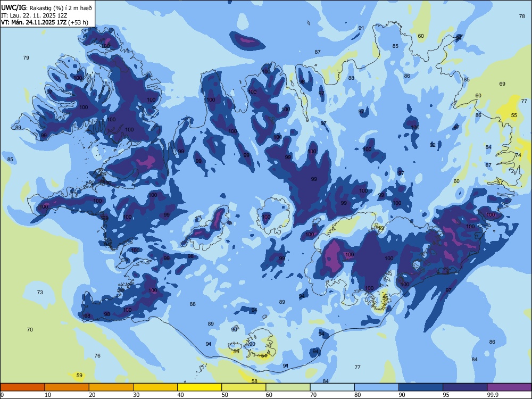Click the humidity value 73 on the map

(x=40, y=292)
